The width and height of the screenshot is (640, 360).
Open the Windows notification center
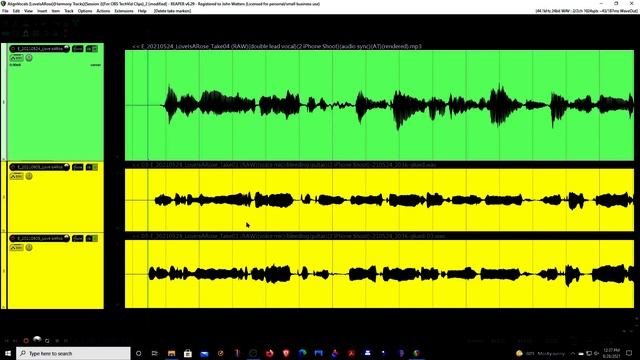[629, 353]
